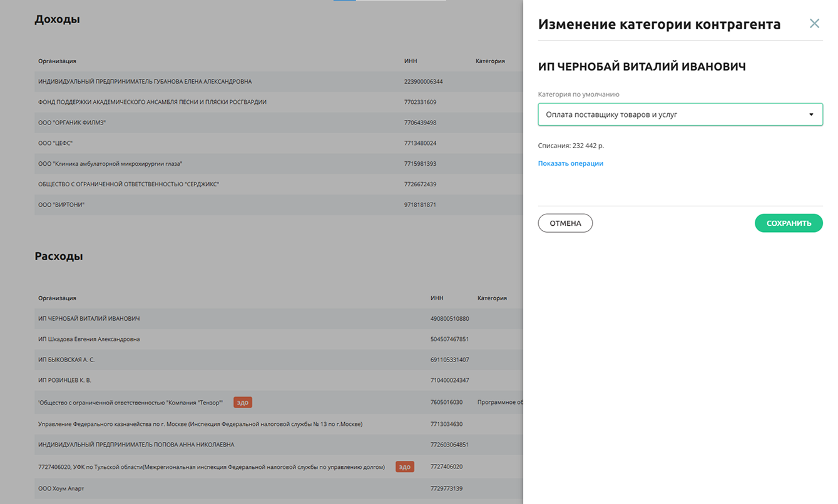Open the default category dropdown
Screen dimensions: 838x504
[x=680, y=114]
